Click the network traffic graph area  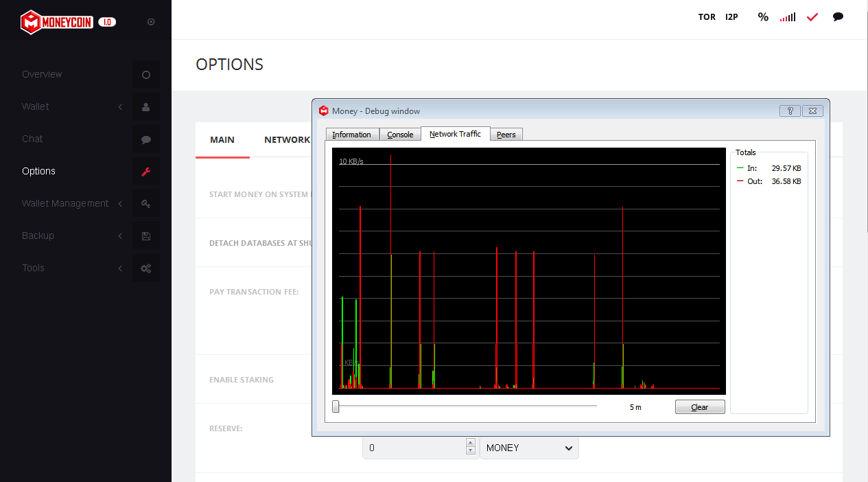coord(528,271)
